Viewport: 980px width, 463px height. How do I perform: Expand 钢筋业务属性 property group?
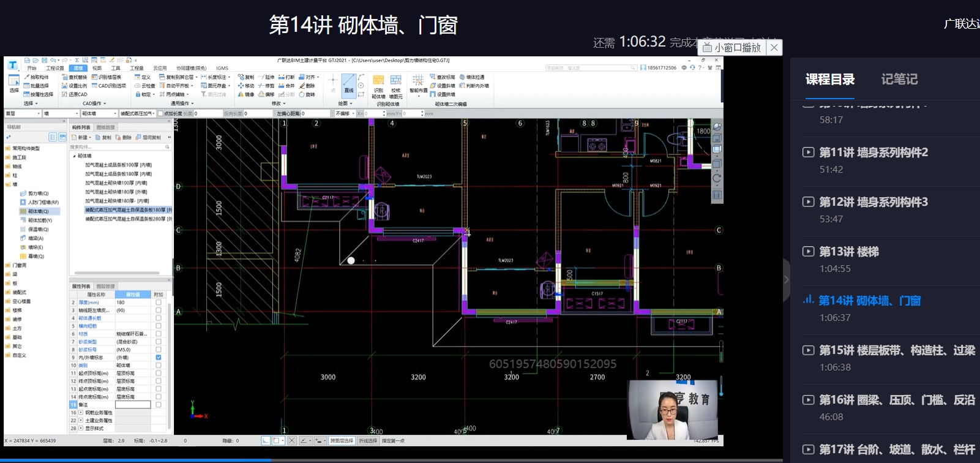point(81,412)
